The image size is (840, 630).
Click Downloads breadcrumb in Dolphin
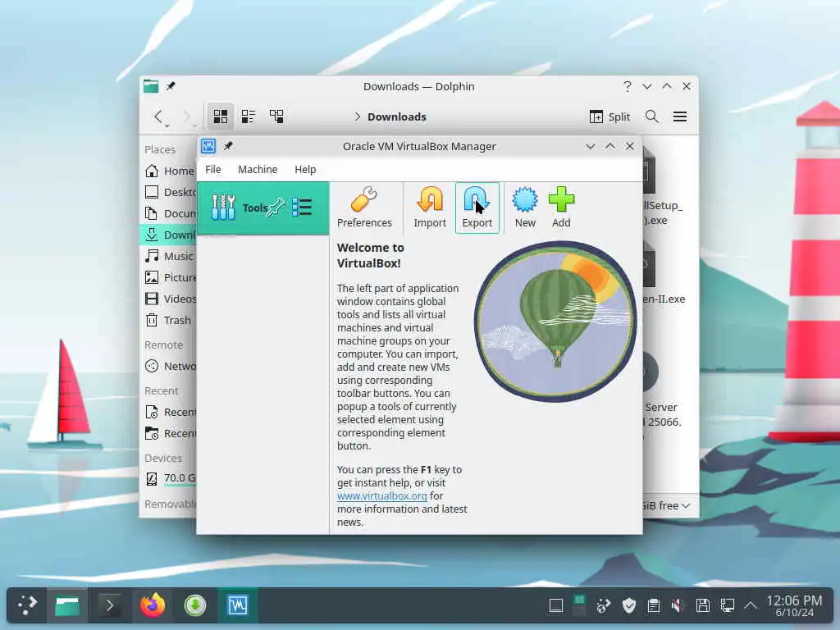click(397, 116)
